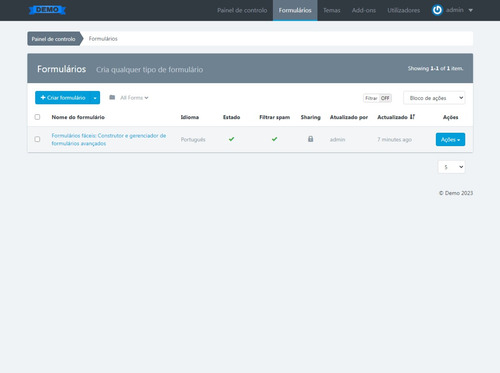The image size is (500, 373).
Task: Sort by Idioma column header
Action: [x=190, y=117]
